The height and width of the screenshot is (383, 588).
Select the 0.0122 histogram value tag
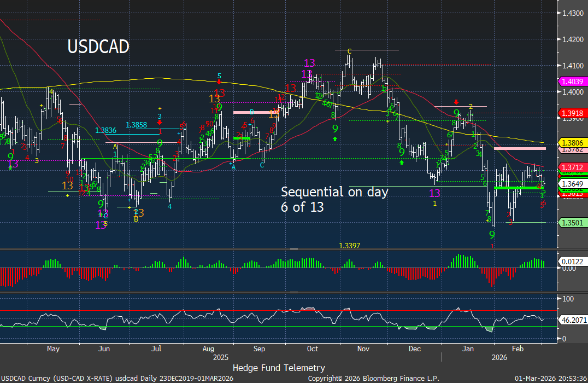pyautogui.click(x=572, y=262)
